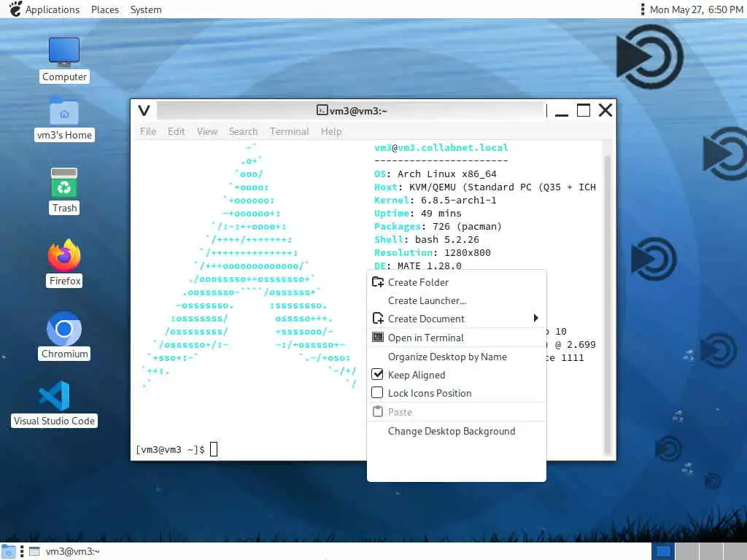Screen dimensions: 747x560
Task: Click the 'Packages: 726 (pacman)' line
Action: pos(438,226)
